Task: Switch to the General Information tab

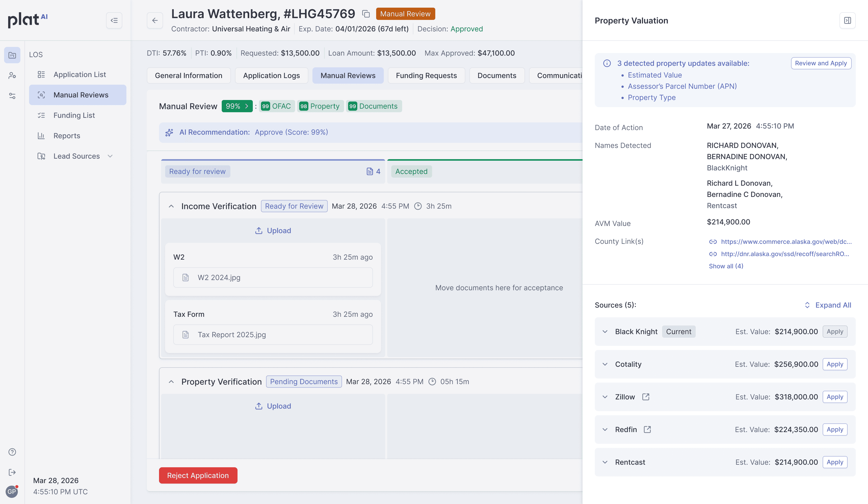Action: click(188, 75)
